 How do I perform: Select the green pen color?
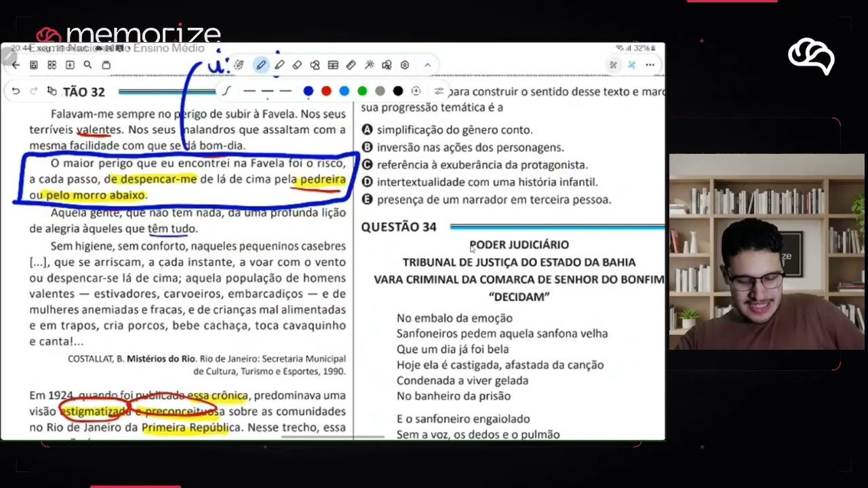[362, 91]
